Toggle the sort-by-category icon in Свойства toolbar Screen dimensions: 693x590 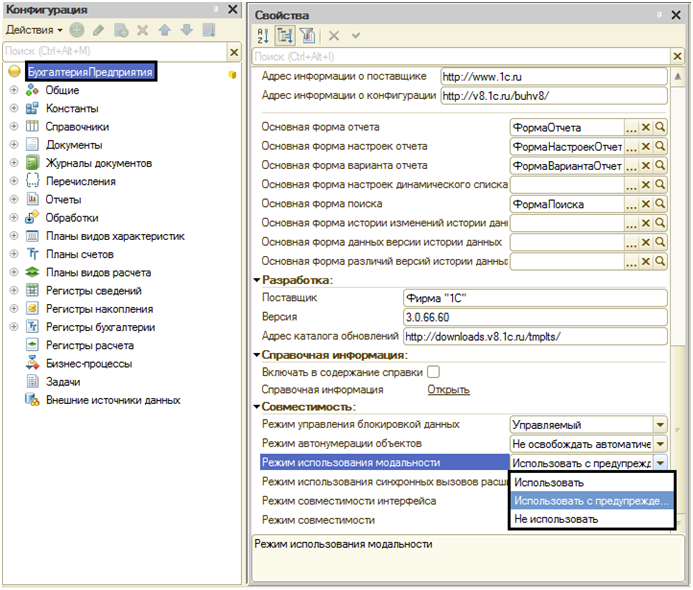(x=283, y=35)
